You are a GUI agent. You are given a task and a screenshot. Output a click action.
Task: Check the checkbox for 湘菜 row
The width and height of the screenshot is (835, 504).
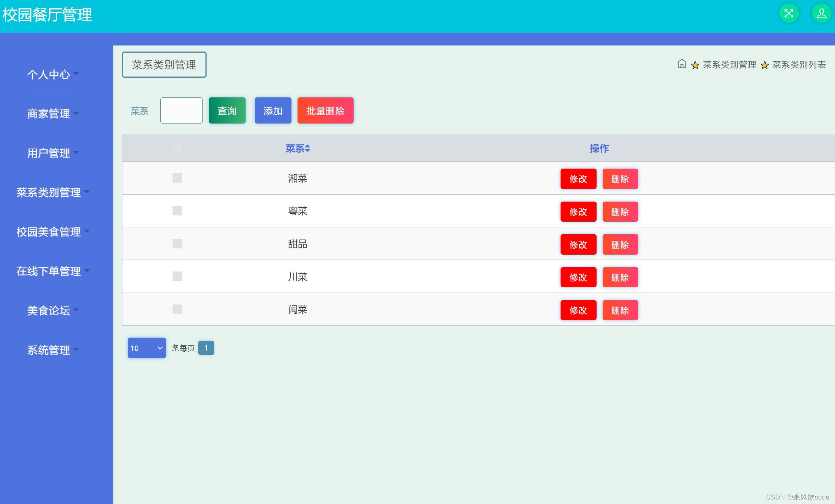pos(177,178)
